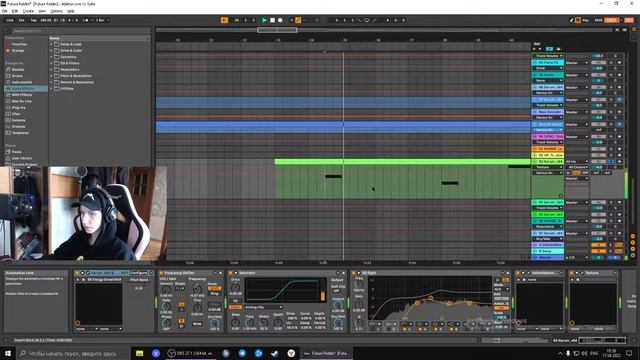The width and height of the screenshot is (640, 360).
Task: Stop playback with the Stop button
Action: tap(272, 20)
